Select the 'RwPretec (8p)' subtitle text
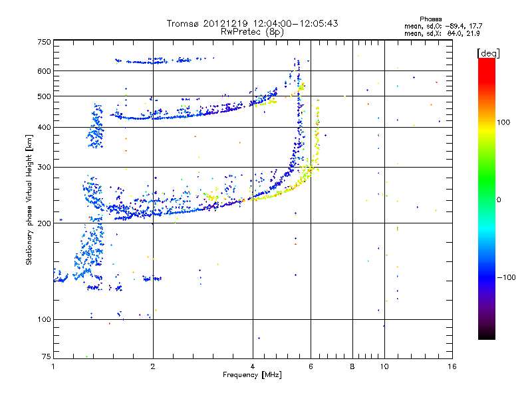 [252, 32]
